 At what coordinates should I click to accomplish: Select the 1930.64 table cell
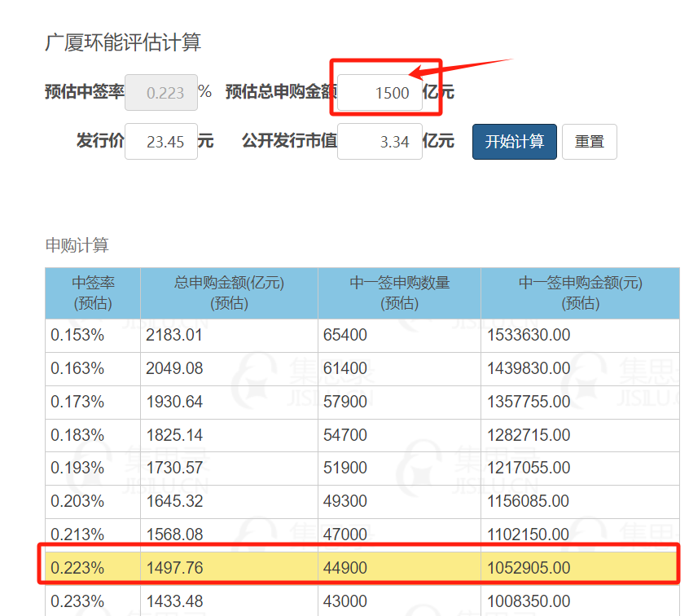229,403
